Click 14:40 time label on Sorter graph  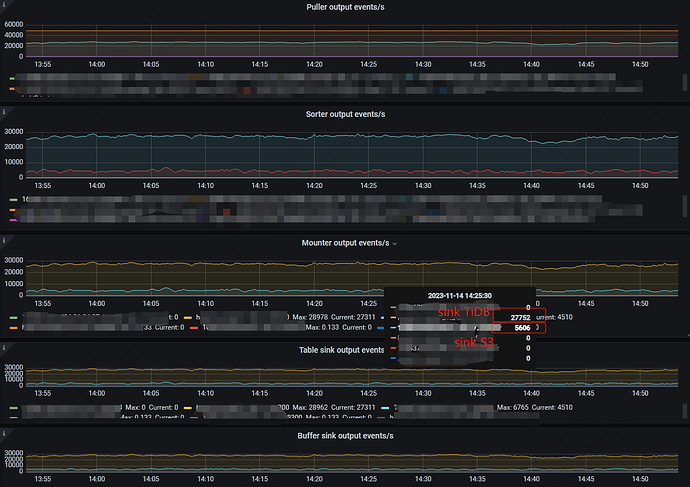click(532, 186)
